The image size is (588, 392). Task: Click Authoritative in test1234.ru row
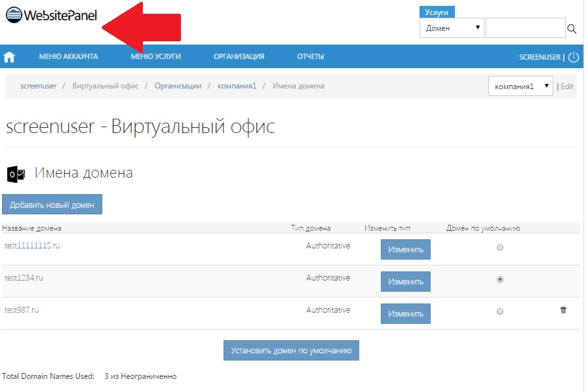point(328,277)
